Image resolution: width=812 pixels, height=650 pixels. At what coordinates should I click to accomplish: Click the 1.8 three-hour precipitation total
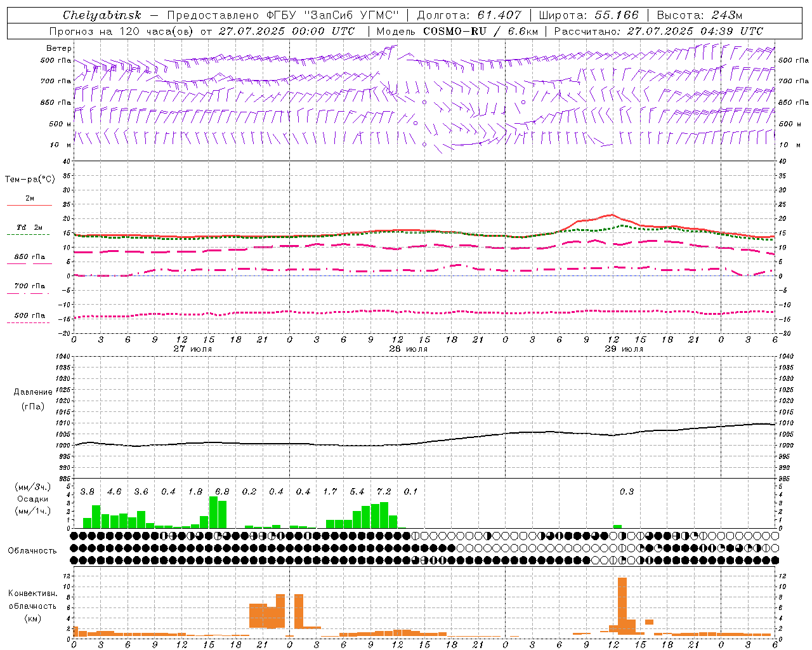click(x=195, y=492)
